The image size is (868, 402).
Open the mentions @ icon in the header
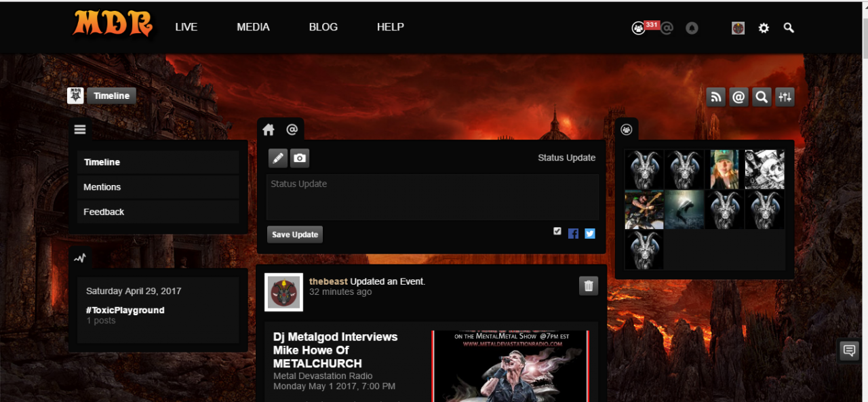(x=667, y=28)
